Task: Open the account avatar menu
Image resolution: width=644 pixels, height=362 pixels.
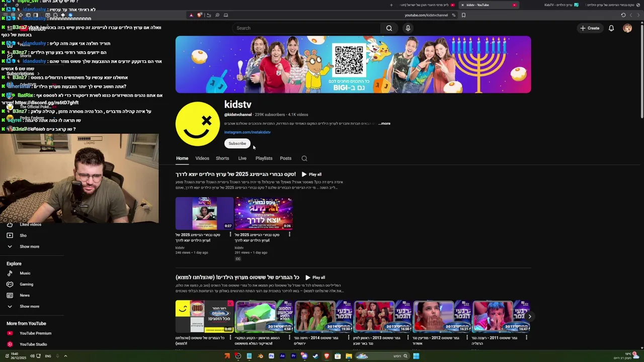Action: pyautogui.click(x=627, y=28)
